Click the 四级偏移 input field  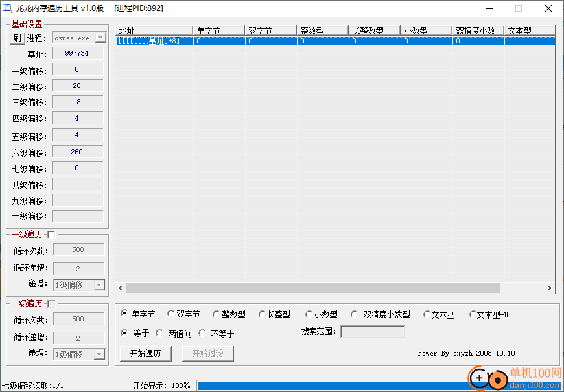77,119
